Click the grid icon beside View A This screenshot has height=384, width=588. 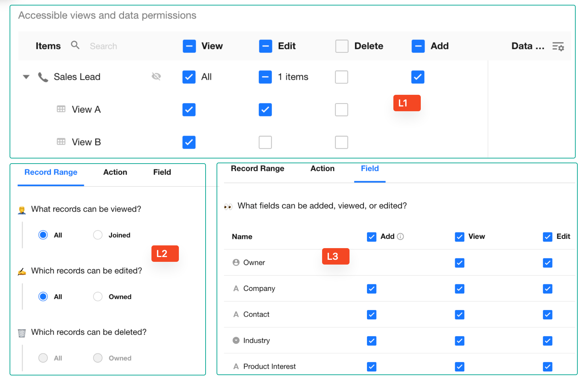pyautogui.click(x=61, y=109)
